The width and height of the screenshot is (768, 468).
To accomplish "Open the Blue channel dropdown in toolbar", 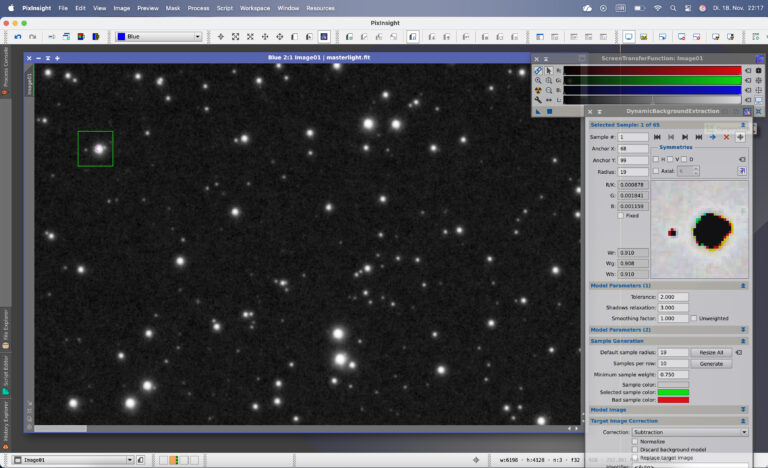I will point(159,37).
